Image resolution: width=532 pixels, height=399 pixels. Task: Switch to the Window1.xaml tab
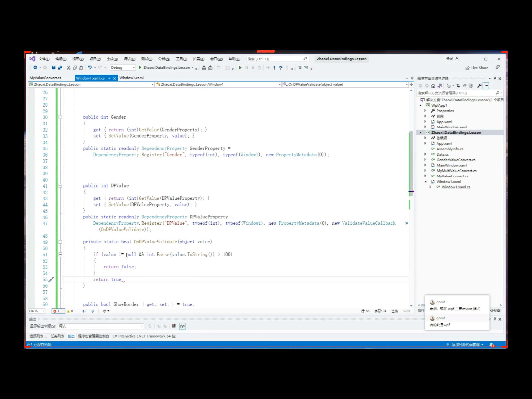132,78
